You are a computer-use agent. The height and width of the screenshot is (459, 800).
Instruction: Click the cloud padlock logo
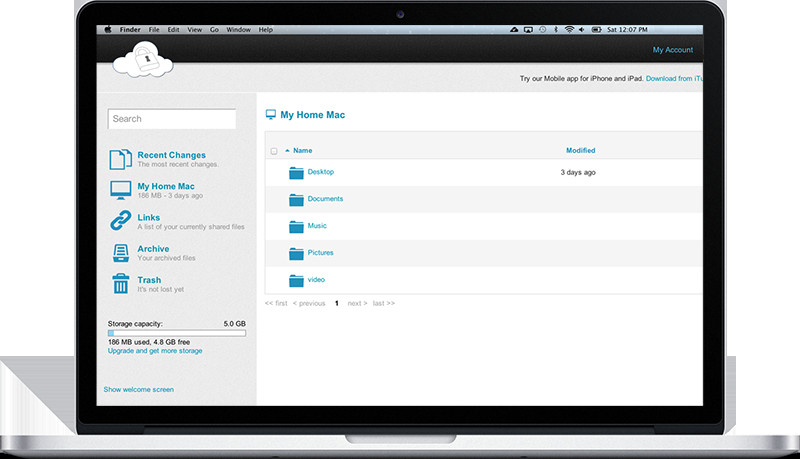click(x=143, y=60)
